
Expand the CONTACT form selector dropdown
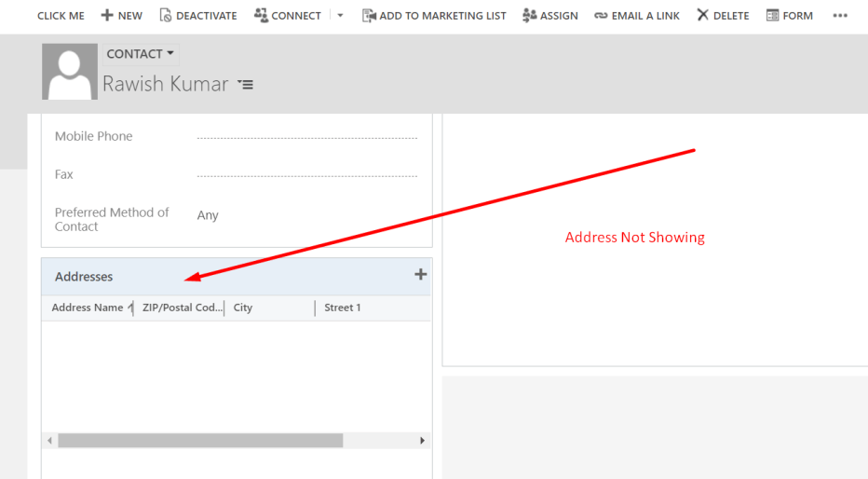pyautogui.click(x=140, y=54)
